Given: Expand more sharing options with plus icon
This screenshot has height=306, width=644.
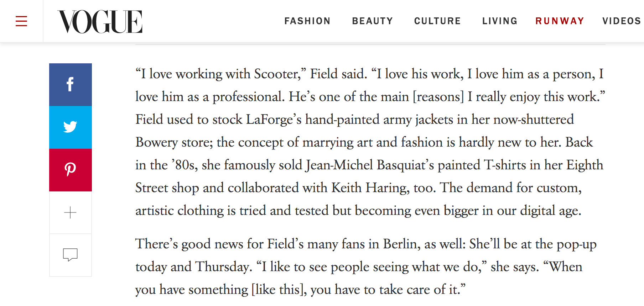Looking at the screenshot, I should [71, 212].
